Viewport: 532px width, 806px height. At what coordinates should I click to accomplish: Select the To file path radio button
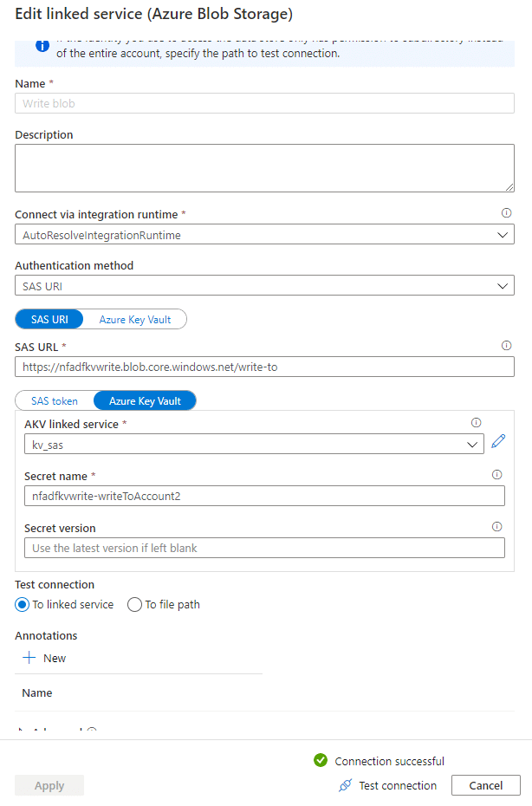pyautogui.click(x=134, y=605)
